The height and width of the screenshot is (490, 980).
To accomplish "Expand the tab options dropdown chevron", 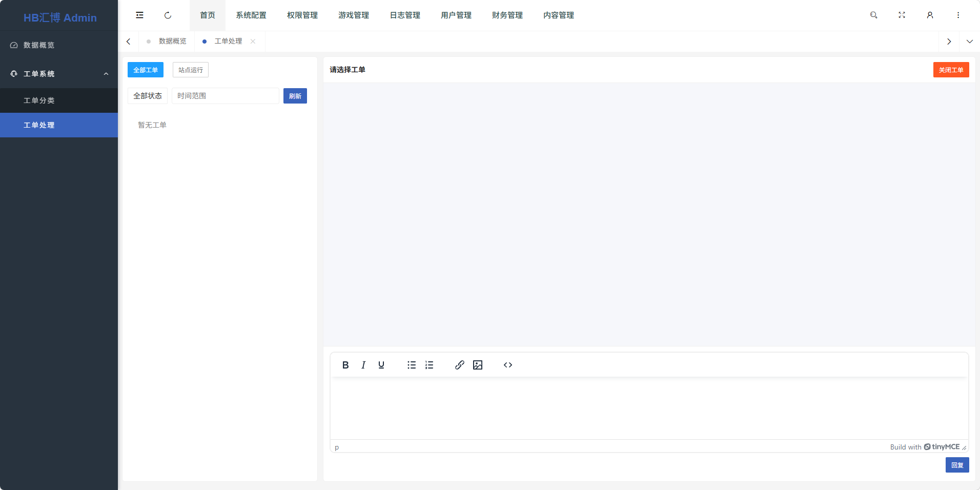I will click(969, 42).
